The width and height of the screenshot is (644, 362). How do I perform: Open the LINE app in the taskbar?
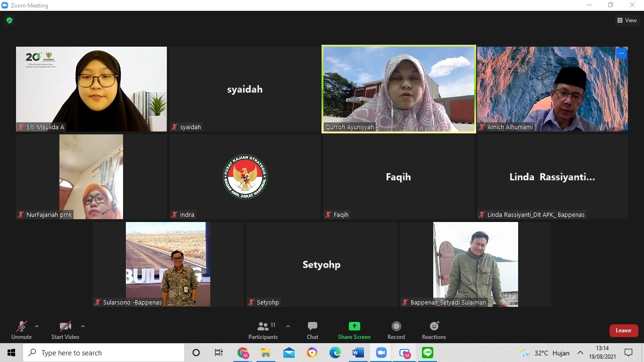428,353
